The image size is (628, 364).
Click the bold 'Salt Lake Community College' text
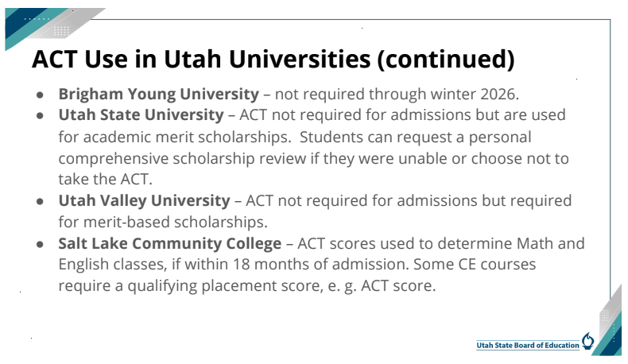[170, 243]
